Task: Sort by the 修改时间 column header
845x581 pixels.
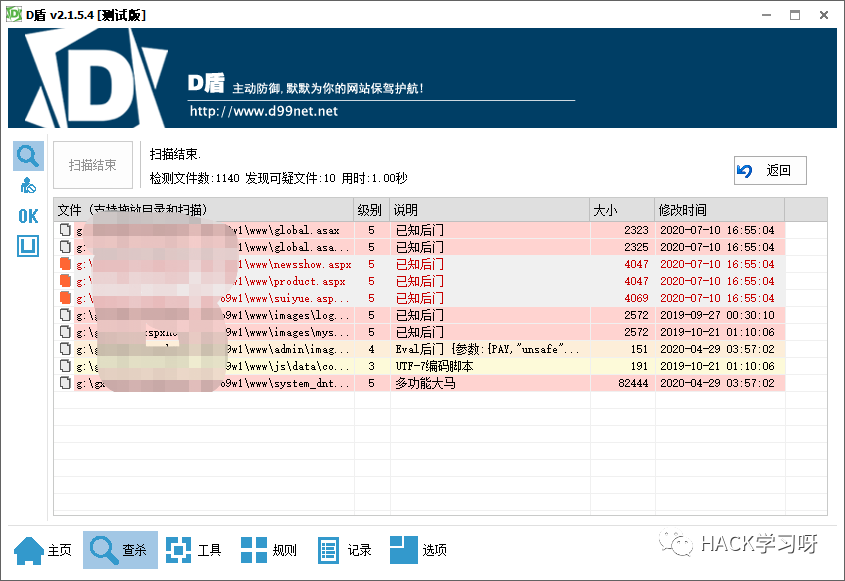Action: tap(719, 210)
